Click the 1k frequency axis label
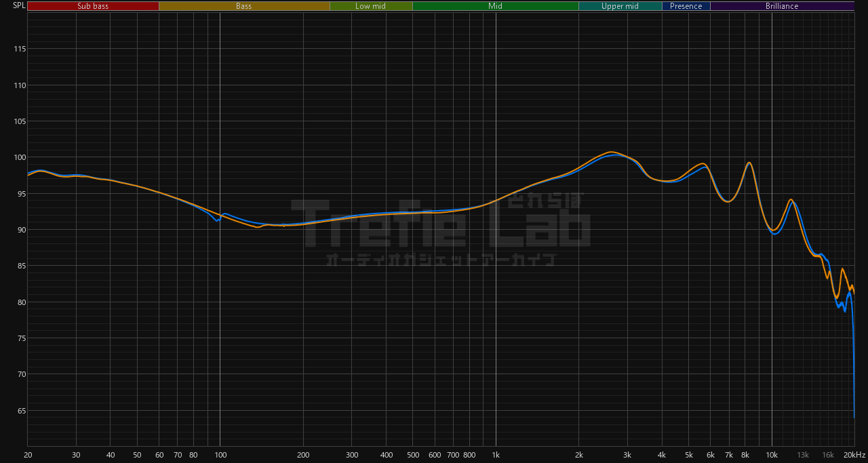 496,455
